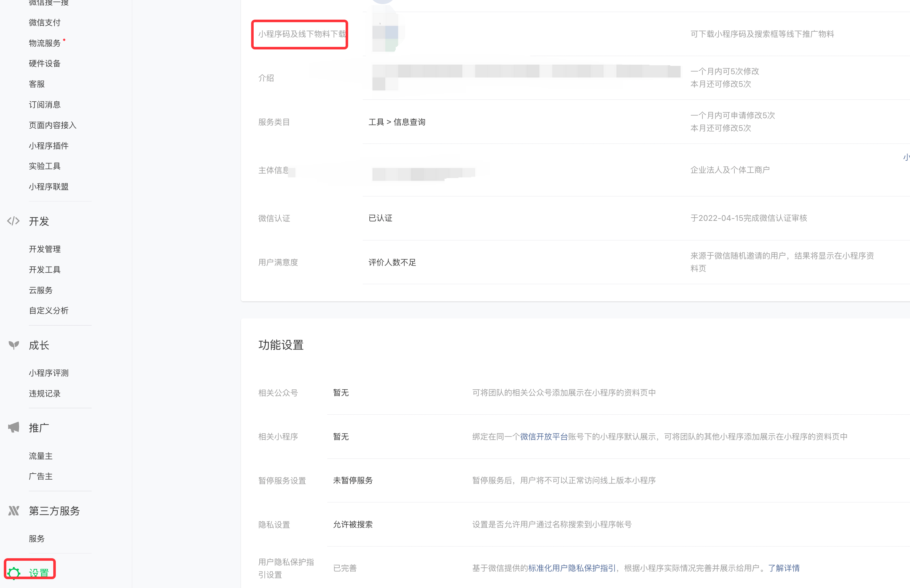
Task: Open 标准化用户隐私保护指引 link
Action: (x=571, y=568)
